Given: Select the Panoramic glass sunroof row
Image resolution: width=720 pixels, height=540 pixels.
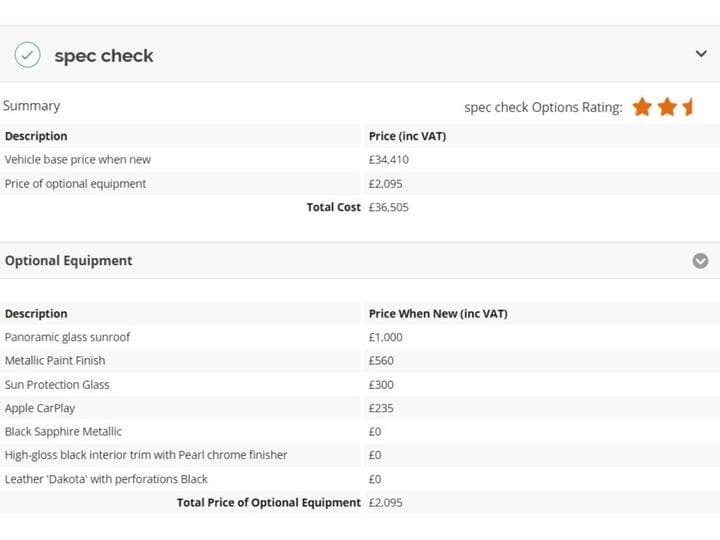Looking at the screenshot, I should (x=360, y=337).
